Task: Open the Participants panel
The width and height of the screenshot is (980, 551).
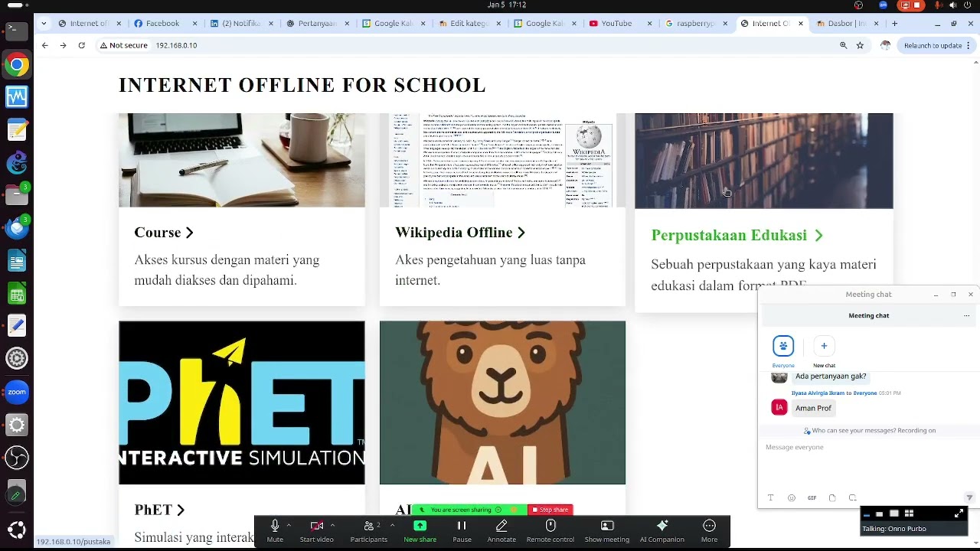Action: point(368,530)
